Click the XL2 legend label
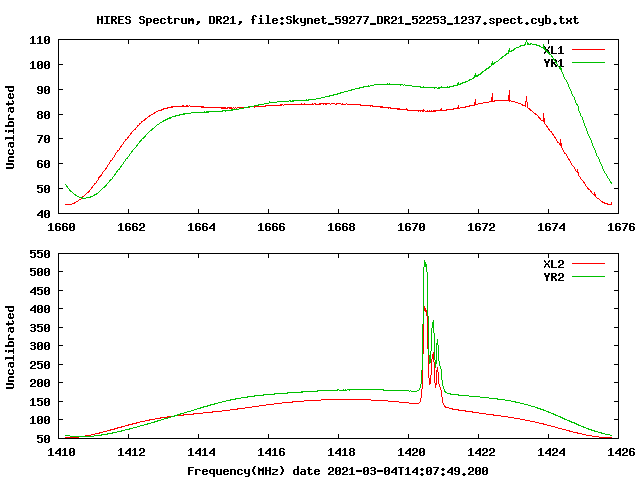The width and height of the screenshot is (640, 480). (x=553, y=264)
